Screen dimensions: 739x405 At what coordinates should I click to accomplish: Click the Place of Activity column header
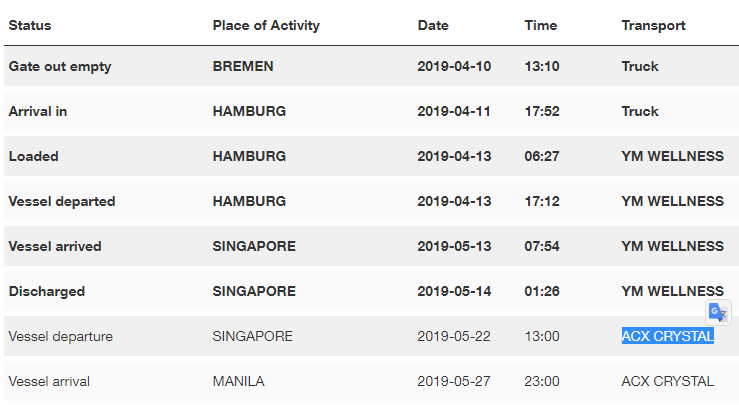pos(266,25)
